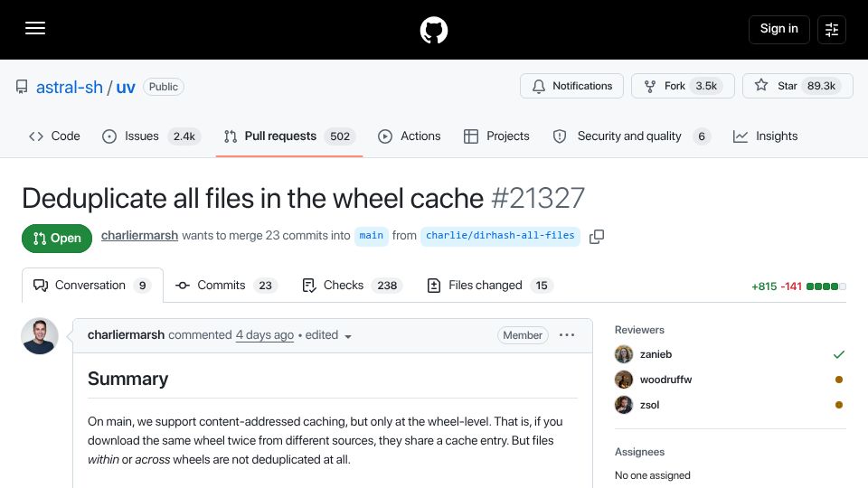Click the main base branch label
The height and width of the screenshot is (488, 868).
point(372,236)
